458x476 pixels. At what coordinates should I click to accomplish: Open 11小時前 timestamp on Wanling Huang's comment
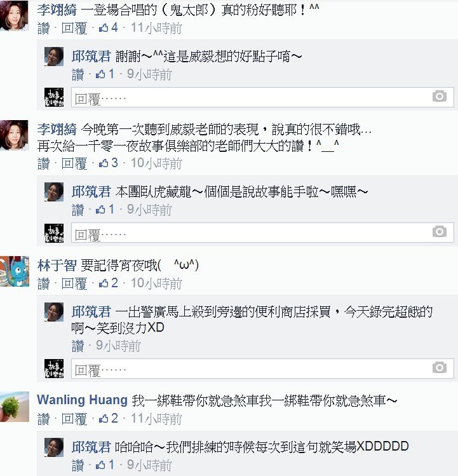tap(156, 419)
